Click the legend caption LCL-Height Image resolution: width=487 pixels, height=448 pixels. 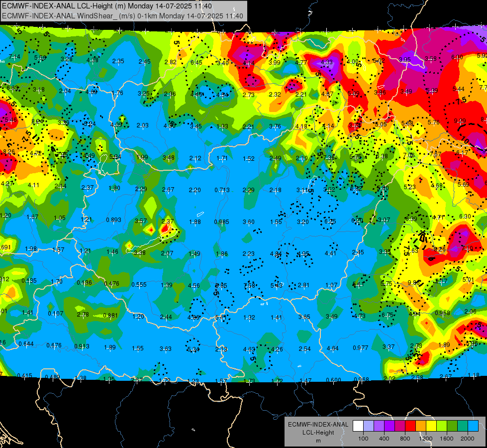point(318,433)
